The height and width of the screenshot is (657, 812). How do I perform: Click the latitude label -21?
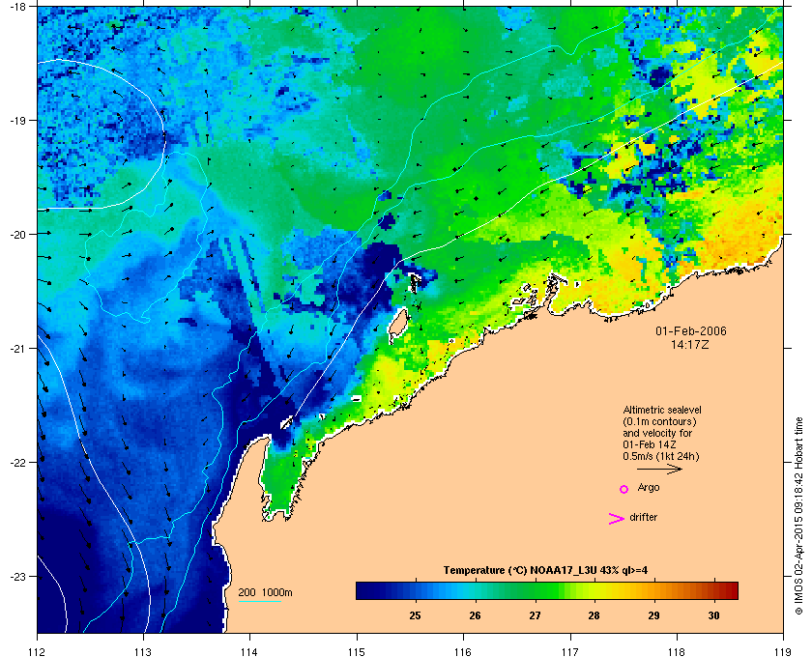[x=17, y=349]
